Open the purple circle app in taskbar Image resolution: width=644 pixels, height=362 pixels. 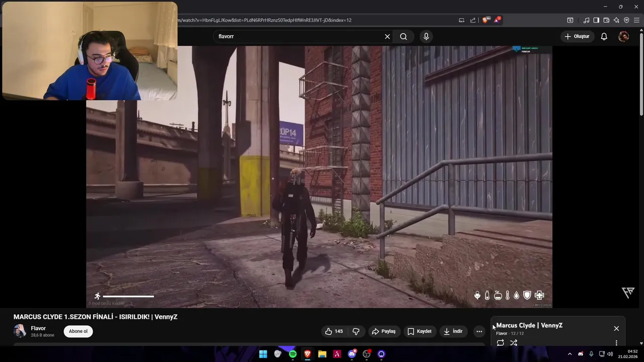(x=381, y=354)
